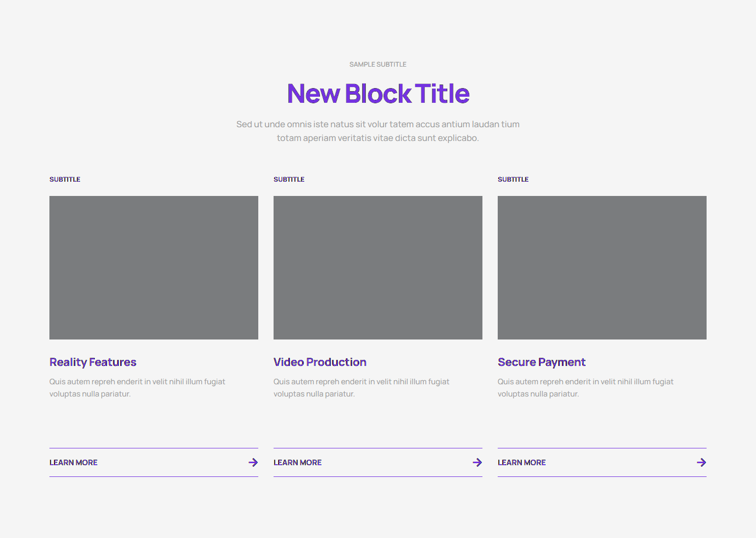Click the arrow icon in Secure Payment card
756x538 pixels.
tap(701, 462)
